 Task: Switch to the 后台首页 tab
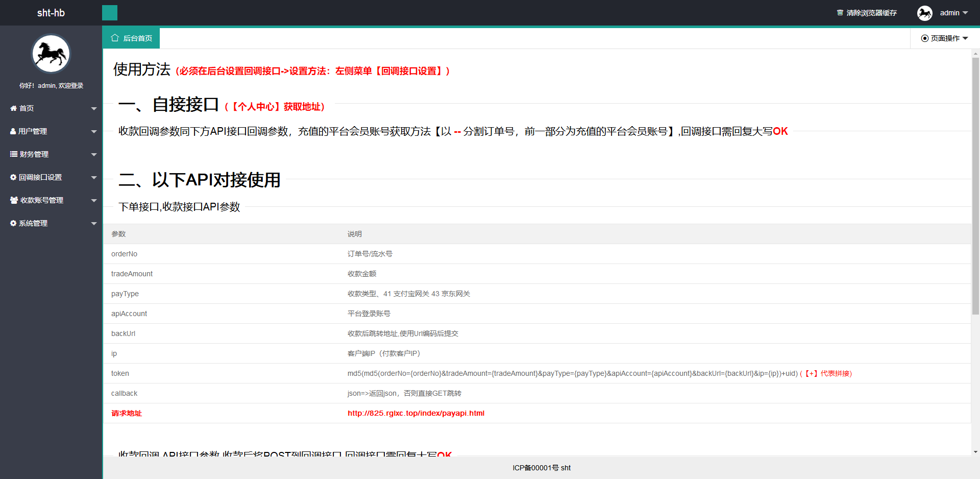pos(131,38)
